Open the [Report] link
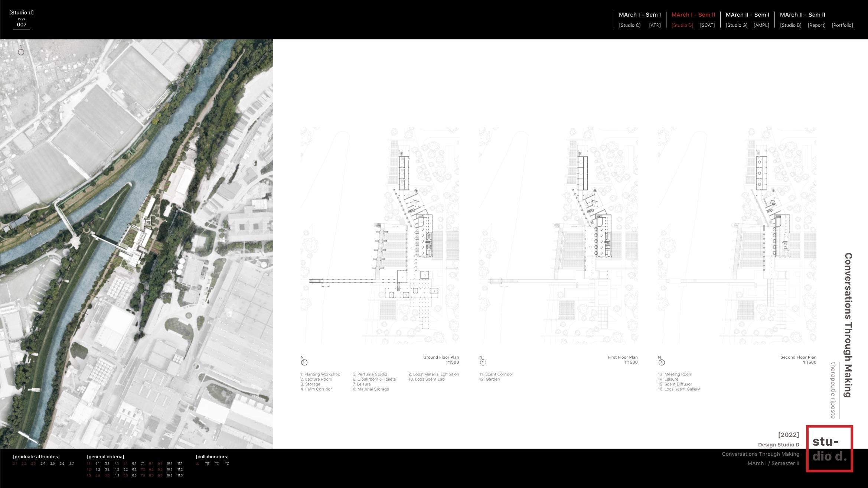Image resolution: width=868 pixels, height=488 pixels. (816, 25)
